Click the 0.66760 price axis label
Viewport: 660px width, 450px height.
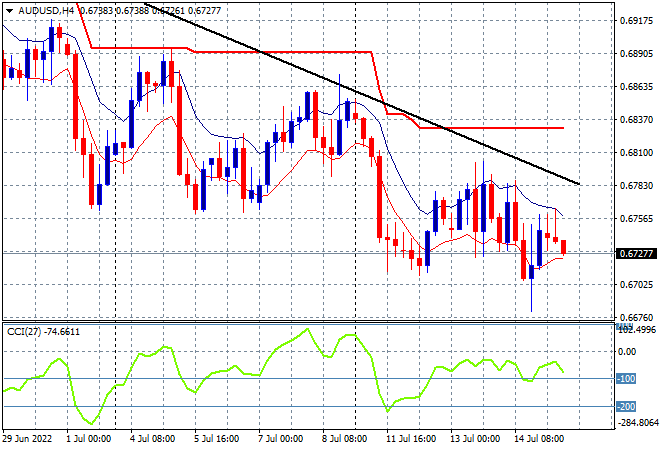coord(636,317)
